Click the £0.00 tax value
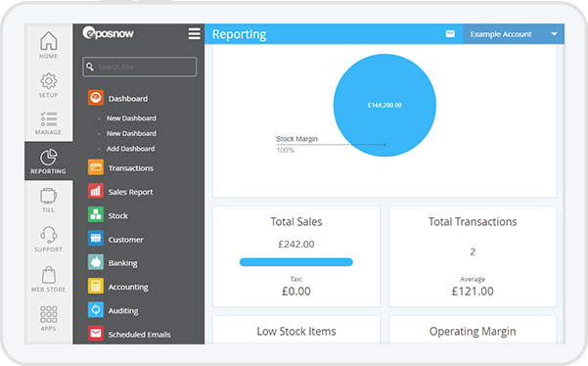 tap(296, 291)
